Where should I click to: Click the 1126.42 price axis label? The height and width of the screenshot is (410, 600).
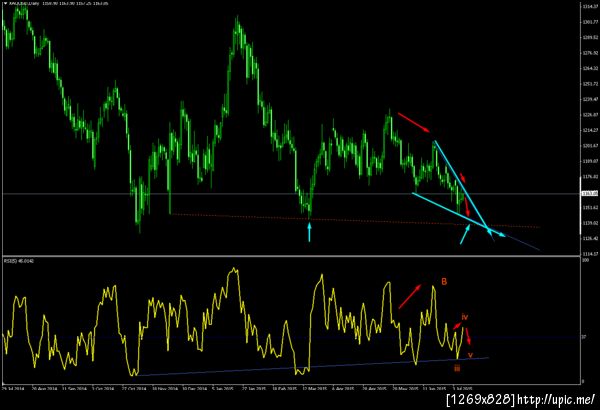(590, 238)
